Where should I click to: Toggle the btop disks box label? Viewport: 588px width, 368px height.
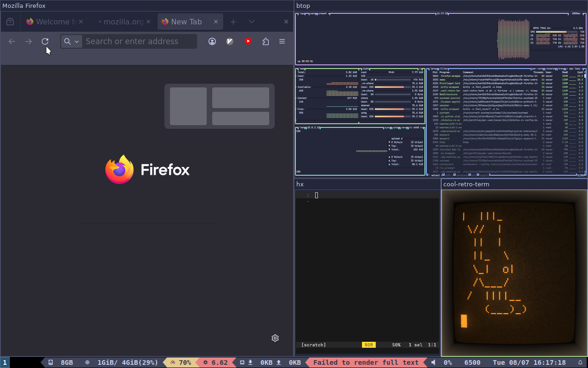[x=366, y=69]
